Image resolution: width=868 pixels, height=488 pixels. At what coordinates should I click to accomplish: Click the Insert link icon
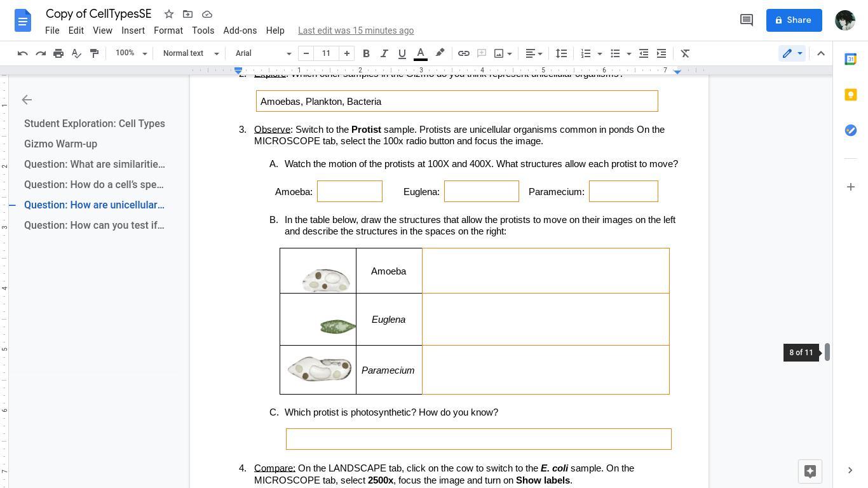(x=464, y=53)
